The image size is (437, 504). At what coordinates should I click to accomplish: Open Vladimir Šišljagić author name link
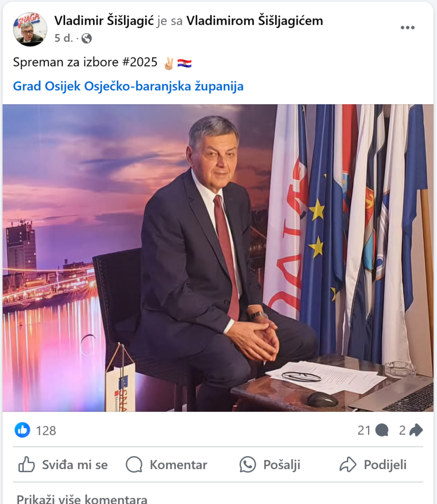tap(104, 21)
